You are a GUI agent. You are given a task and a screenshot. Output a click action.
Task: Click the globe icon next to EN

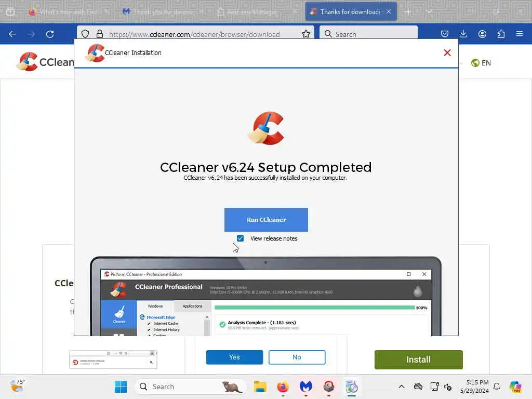475,63
